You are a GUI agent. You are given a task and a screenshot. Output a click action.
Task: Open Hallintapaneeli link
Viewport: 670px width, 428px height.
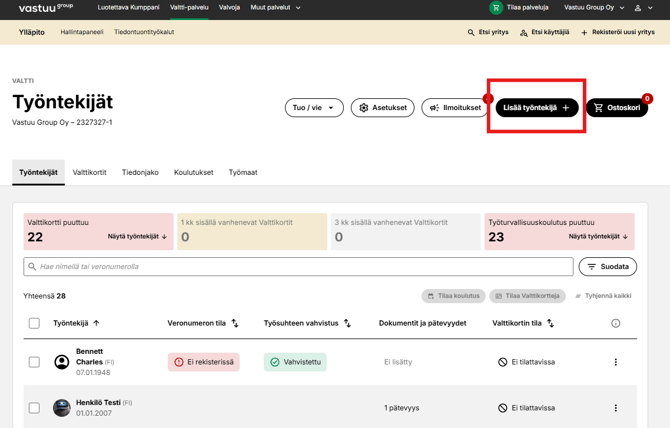pyautogui.click(x=82, y=32)
